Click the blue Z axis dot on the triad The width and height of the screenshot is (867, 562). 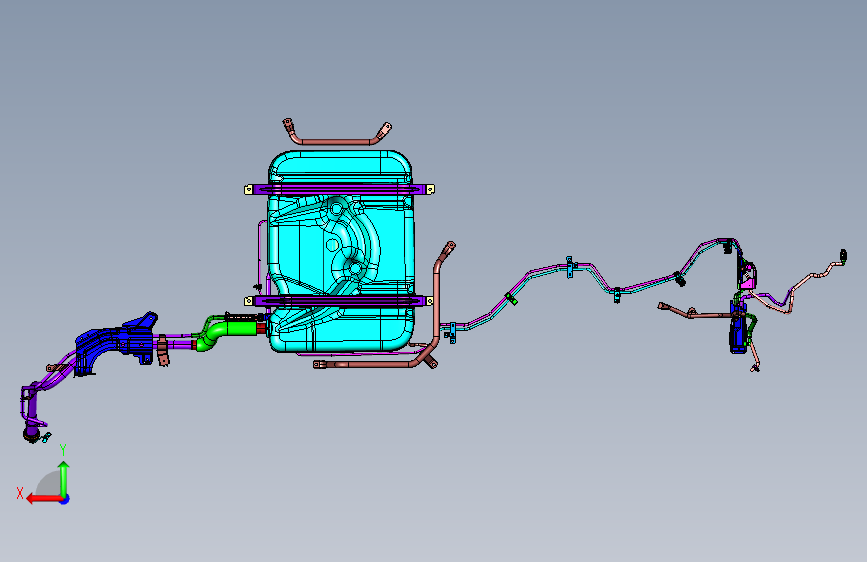[65, 499]
